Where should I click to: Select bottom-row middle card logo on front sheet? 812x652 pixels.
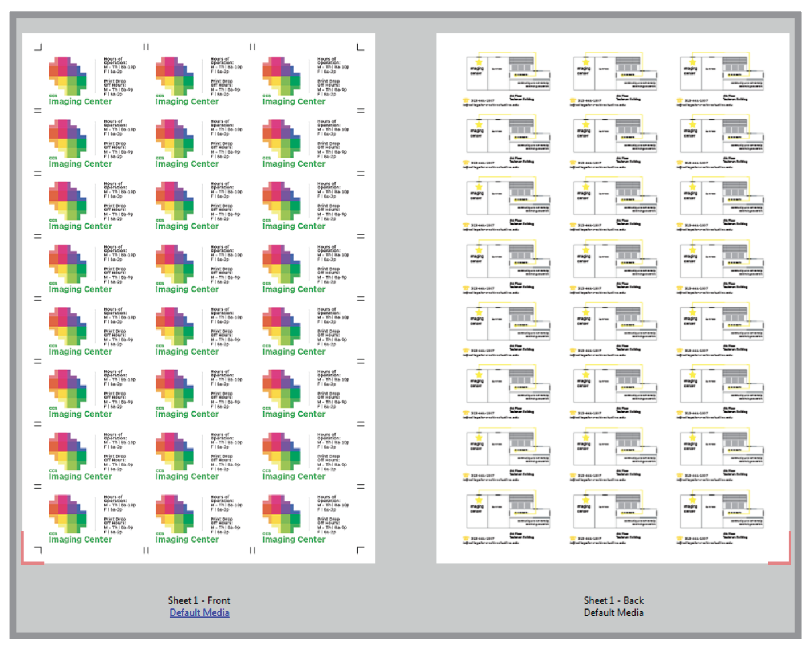[175, 513]
